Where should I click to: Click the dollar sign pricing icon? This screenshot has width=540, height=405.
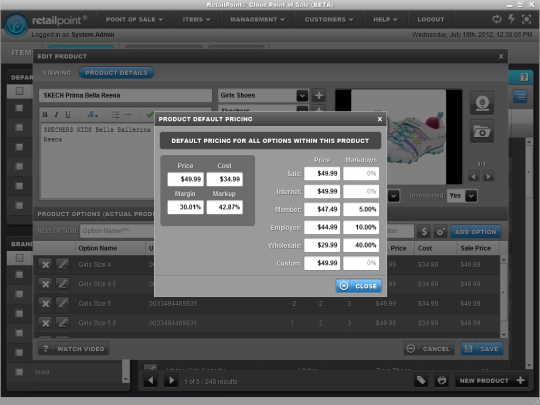click(424, 232)
